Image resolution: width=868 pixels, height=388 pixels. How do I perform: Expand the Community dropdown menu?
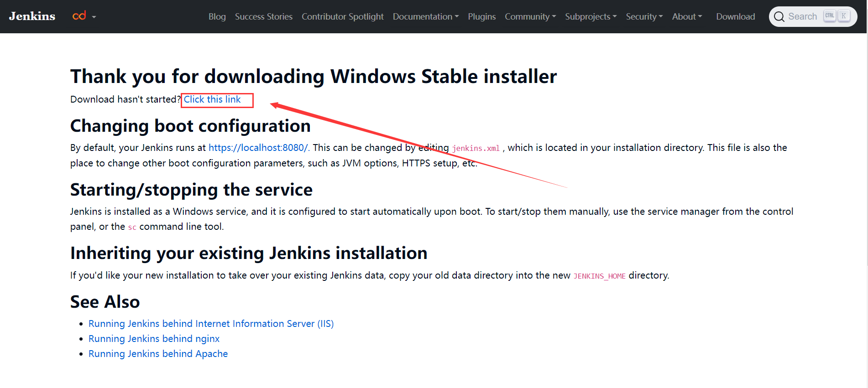point(530,16)
